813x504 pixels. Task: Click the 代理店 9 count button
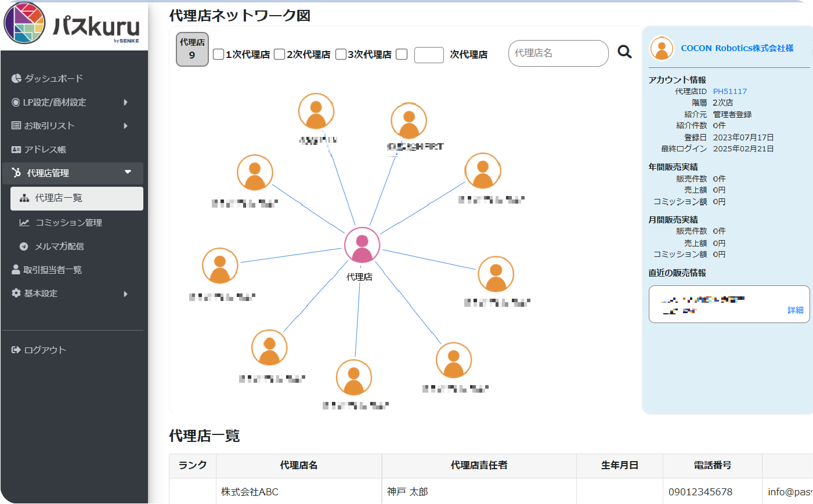tap(192, 49)
